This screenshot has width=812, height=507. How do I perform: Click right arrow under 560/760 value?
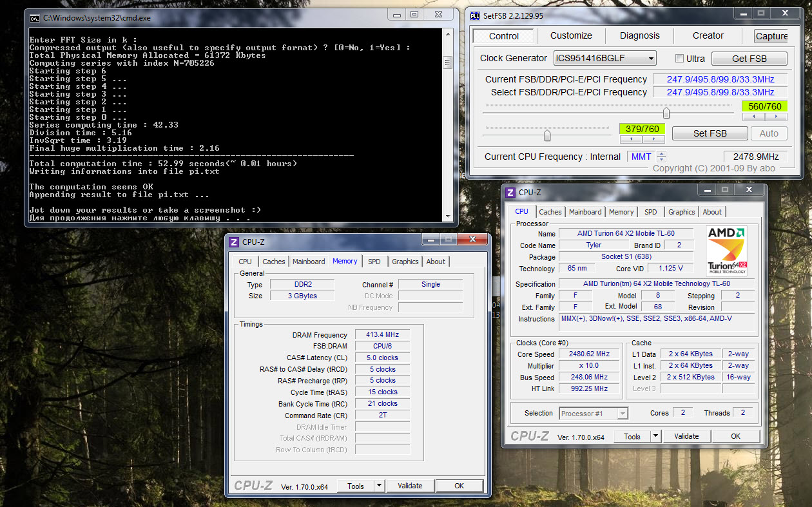click(x=776, y=117)
